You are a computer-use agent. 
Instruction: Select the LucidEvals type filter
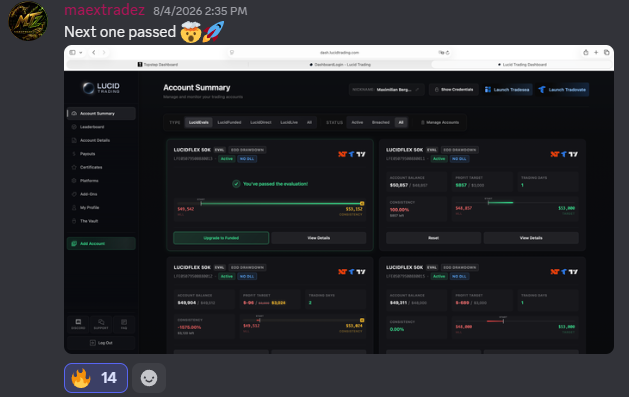[199, 122]
